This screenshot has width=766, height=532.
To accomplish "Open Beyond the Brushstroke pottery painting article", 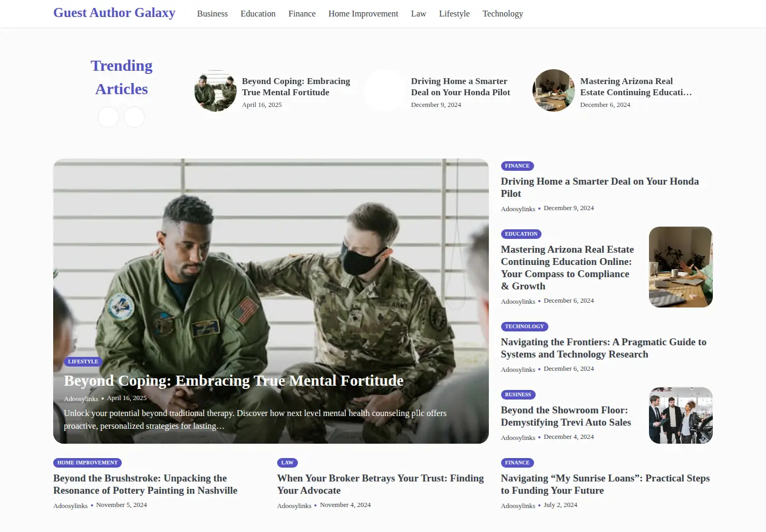I will point(145,484).
